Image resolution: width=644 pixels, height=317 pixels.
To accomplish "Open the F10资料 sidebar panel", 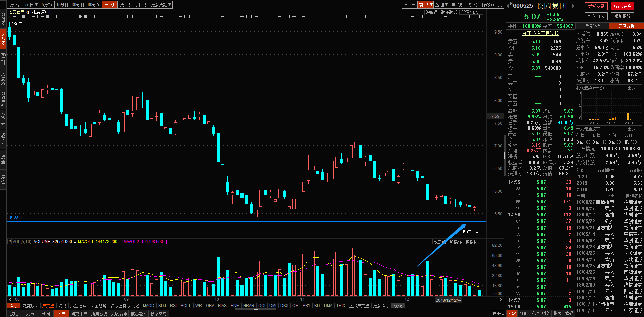I will point(3,59).
